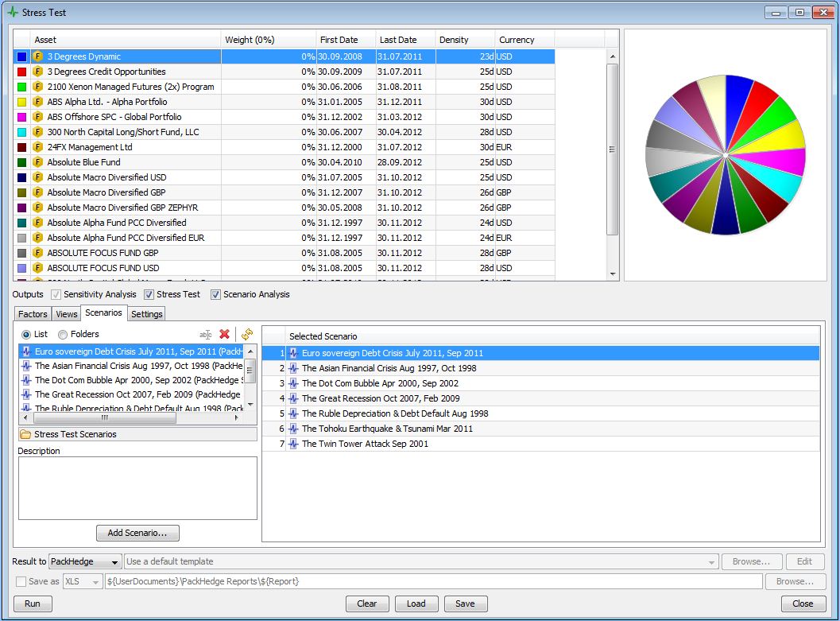Click yellow color swatch of ABS Alpha Ltd.

(22, 101)
